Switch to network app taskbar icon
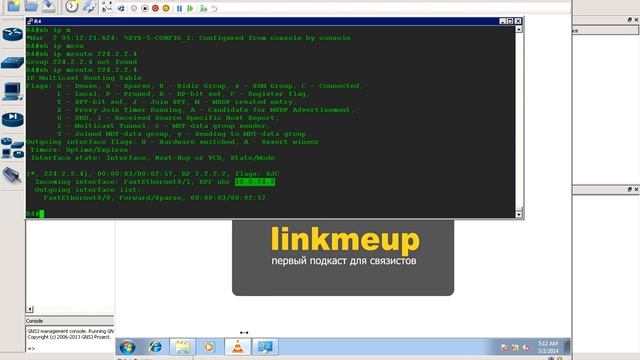The image size is (640, 360). (x=265, y=347)
